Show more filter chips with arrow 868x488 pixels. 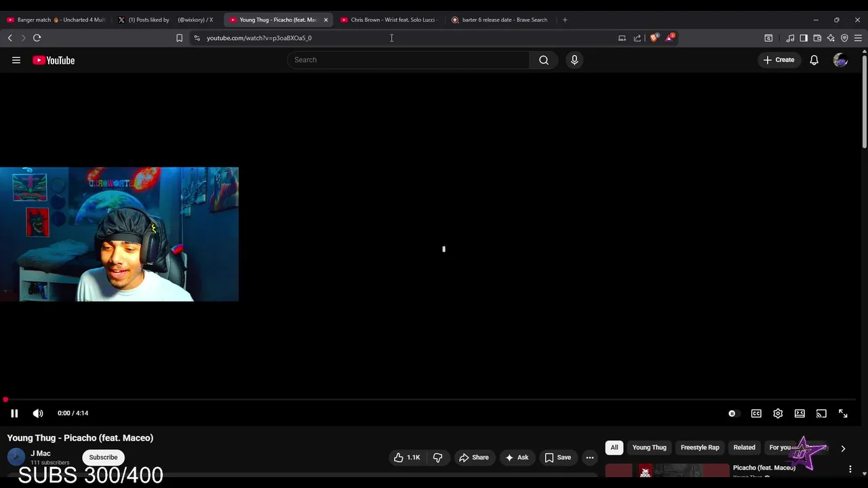(x=843, y=448)
